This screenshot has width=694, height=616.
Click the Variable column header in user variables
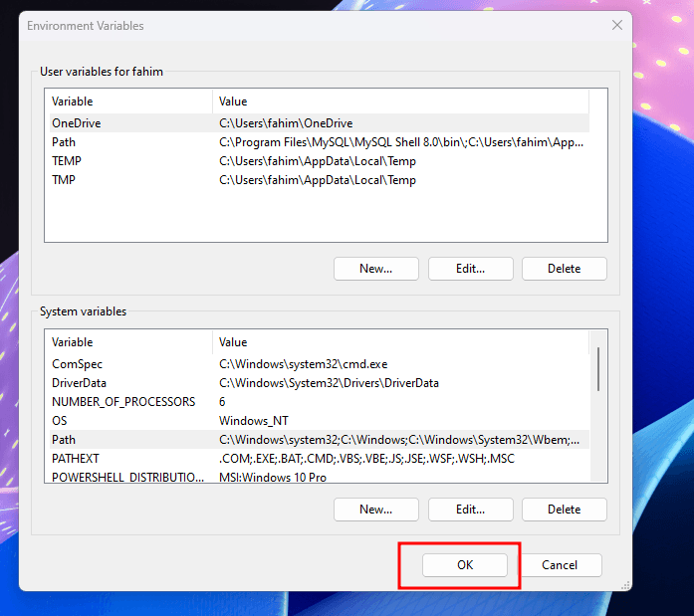click(130, 102)
